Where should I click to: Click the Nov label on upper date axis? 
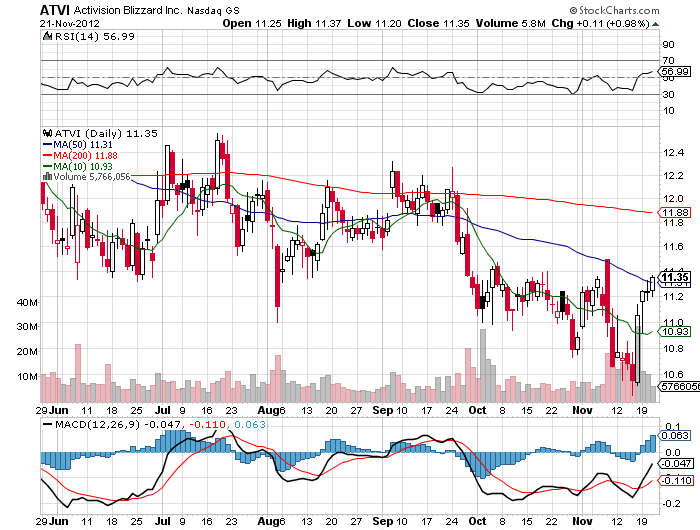pos(582,410)
